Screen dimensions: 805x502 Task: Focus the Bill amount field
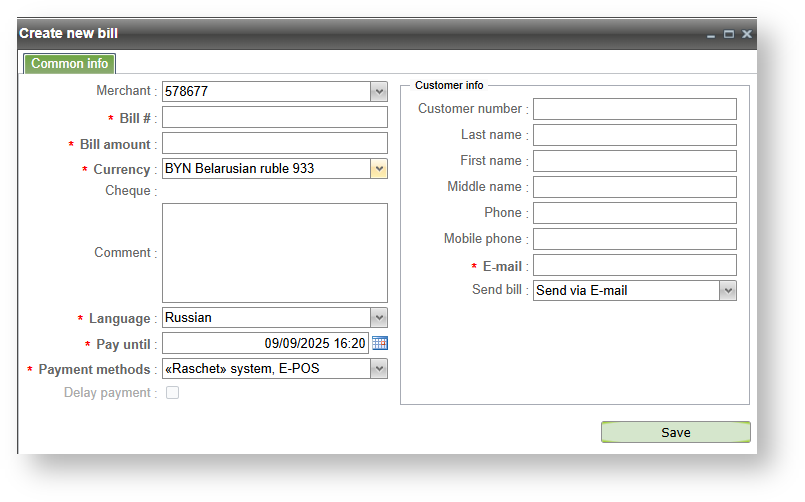274,144
